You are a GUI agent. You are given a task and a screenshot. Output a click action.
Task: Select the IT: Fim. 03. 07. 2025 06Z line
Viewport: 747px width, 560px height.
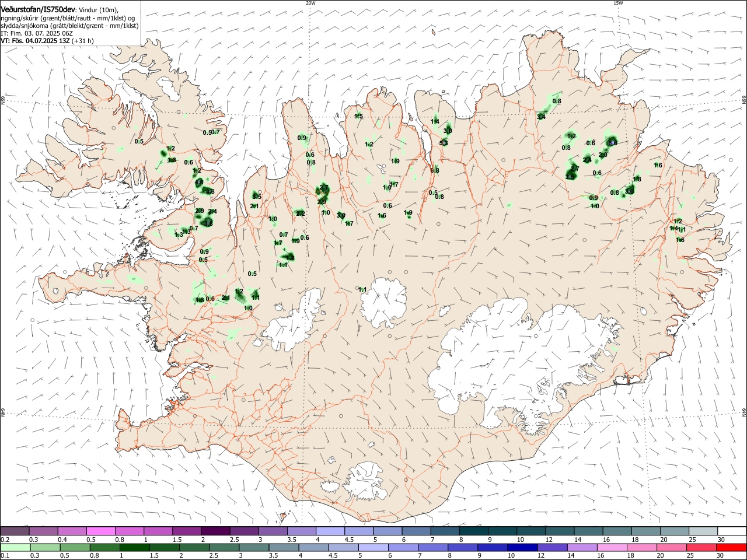pos(36,33)
